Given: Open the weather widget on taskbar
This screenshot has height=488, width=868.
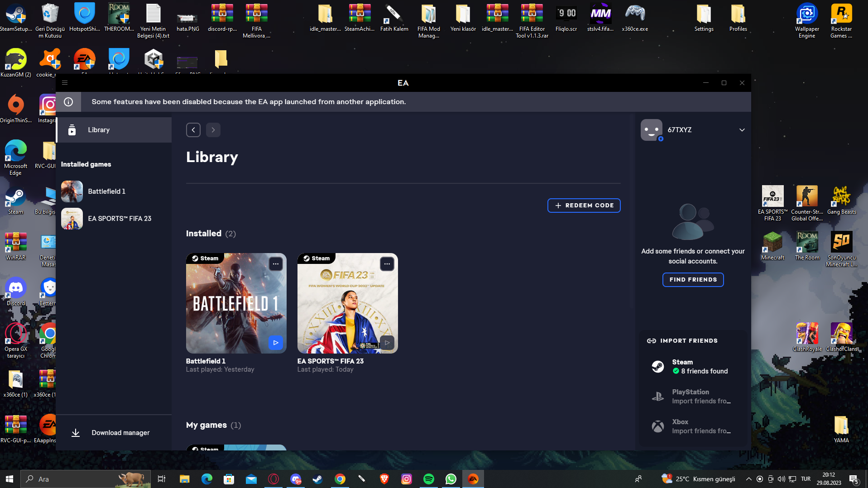Looking at the screenshot, I should pyautogui.click(x=698, y=479).
